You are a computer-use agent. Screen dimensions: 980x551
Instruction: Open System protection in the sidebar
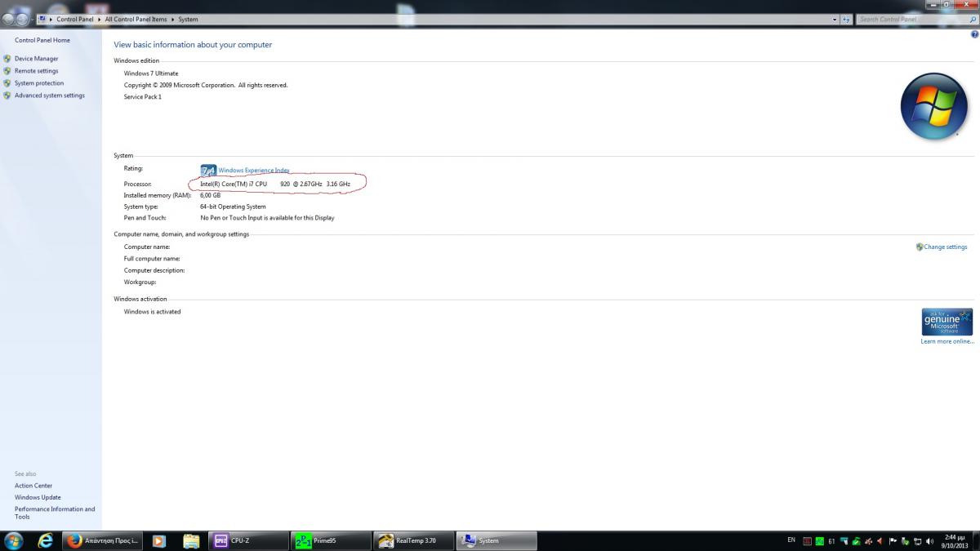39,83
